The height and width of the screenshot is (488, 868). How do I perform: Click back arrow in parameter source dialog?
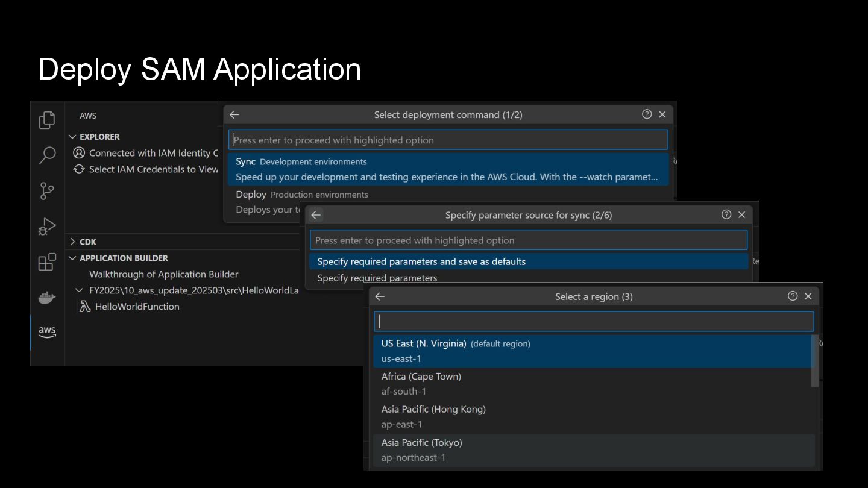coord(316,215)
